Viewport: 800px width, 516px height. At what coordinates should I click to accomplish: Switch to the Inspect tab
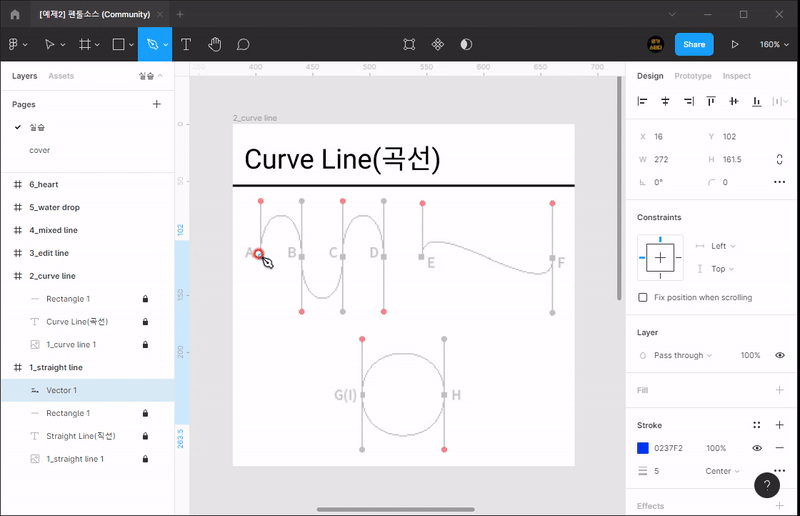point(736,76)
